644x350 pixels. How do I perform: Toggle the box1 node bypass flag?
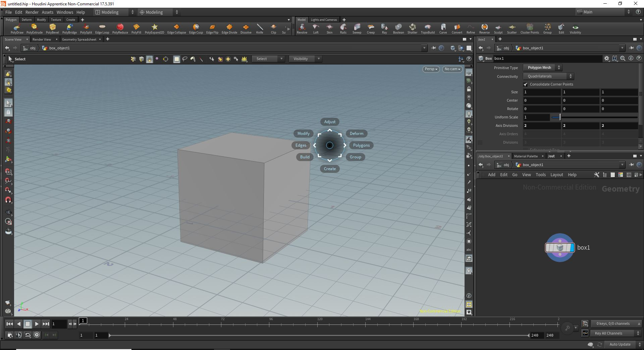point(548,248)
